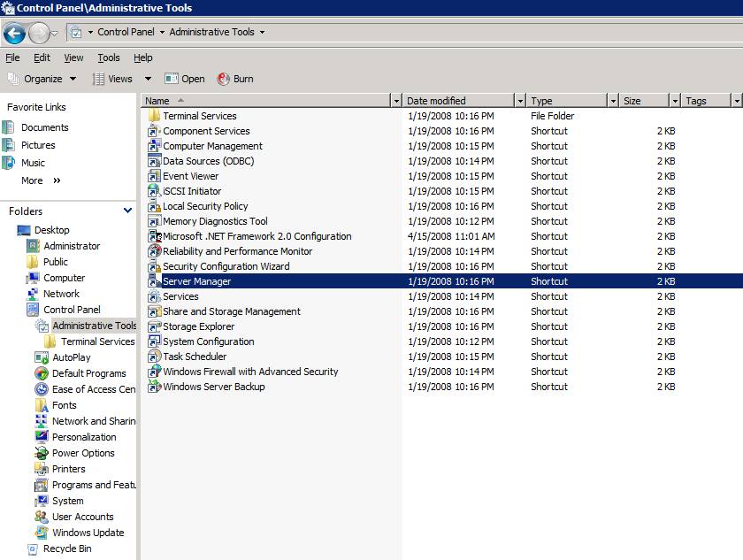Click the Open toolbar button
Screen dimensions: 743x560
pos(185,79)
